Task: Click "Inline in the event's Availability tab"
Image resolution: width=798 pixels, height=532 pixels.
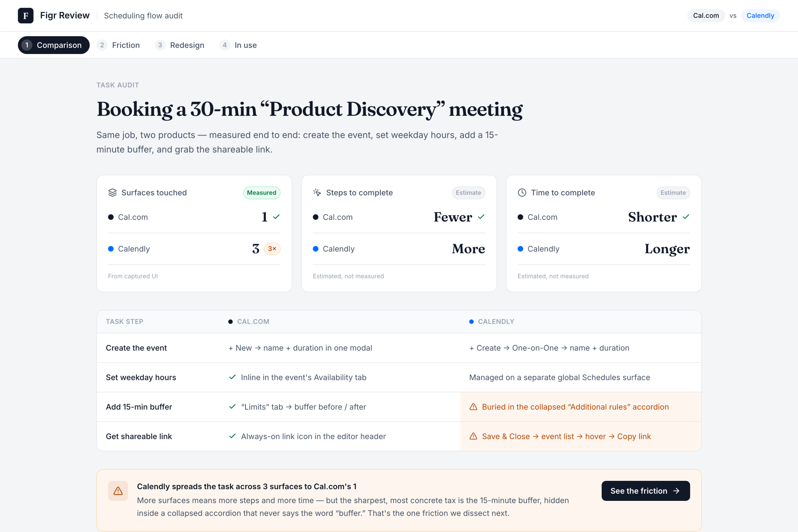Action: pyautogui.click(x=304, y=377)
